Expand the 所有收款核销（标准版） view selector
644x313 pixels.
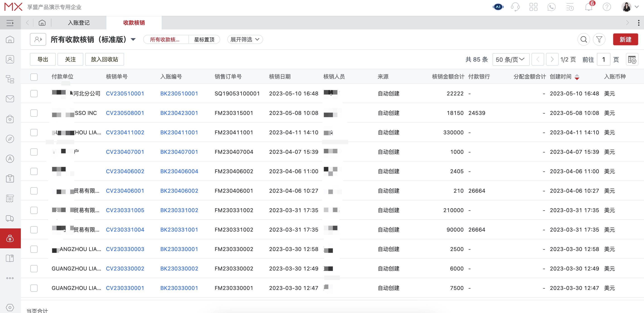click(x=133, y=39)
